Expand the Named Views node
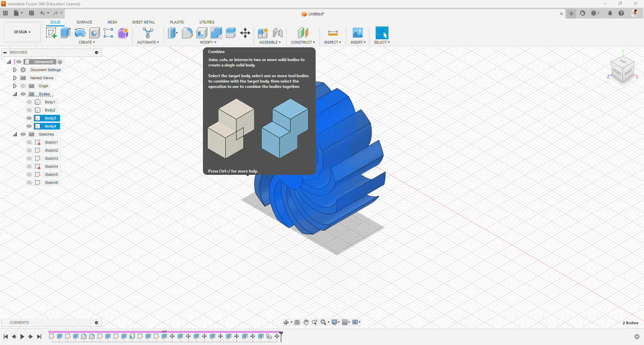 pos(15,78)
